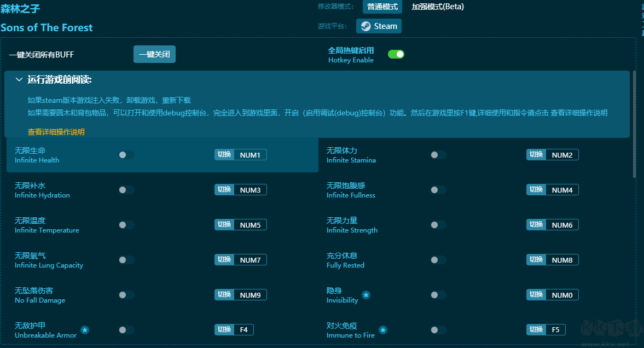Click the 切换 button next to NUM0
Image resolution: width=644 pixels, height=348 pixels.
pos(536,295)
